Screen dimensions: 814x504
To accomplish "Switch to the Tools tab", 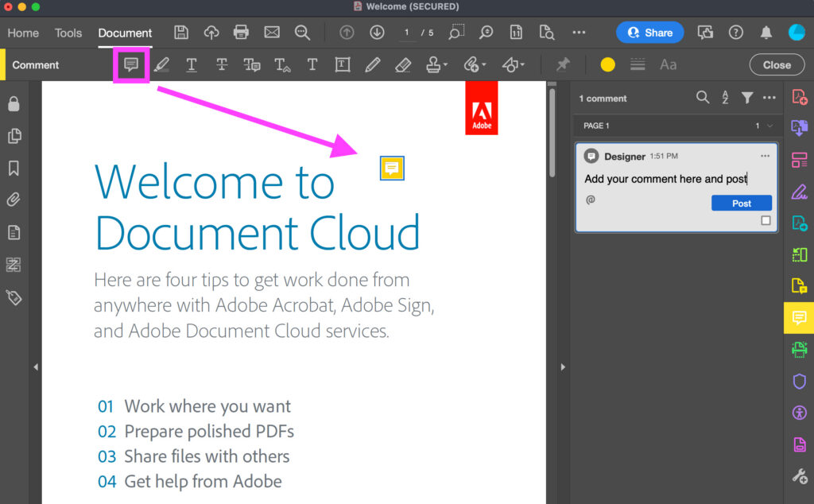I will point(68,33).
